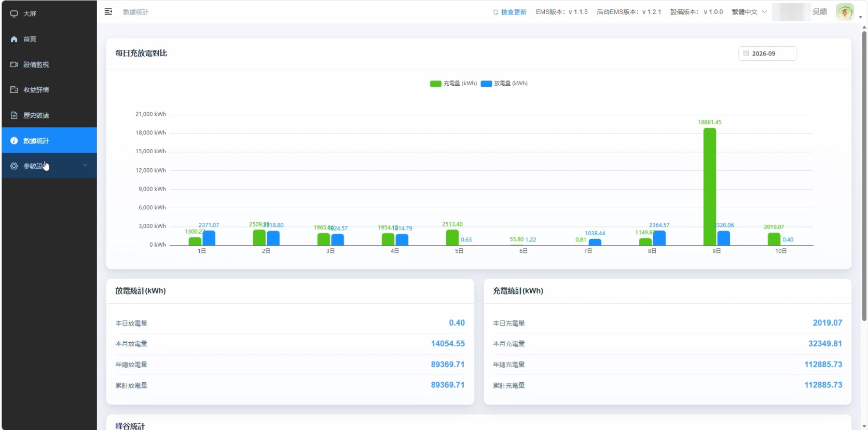Click the 放電統計(kWh) card heading

click(x=141, y=291)
